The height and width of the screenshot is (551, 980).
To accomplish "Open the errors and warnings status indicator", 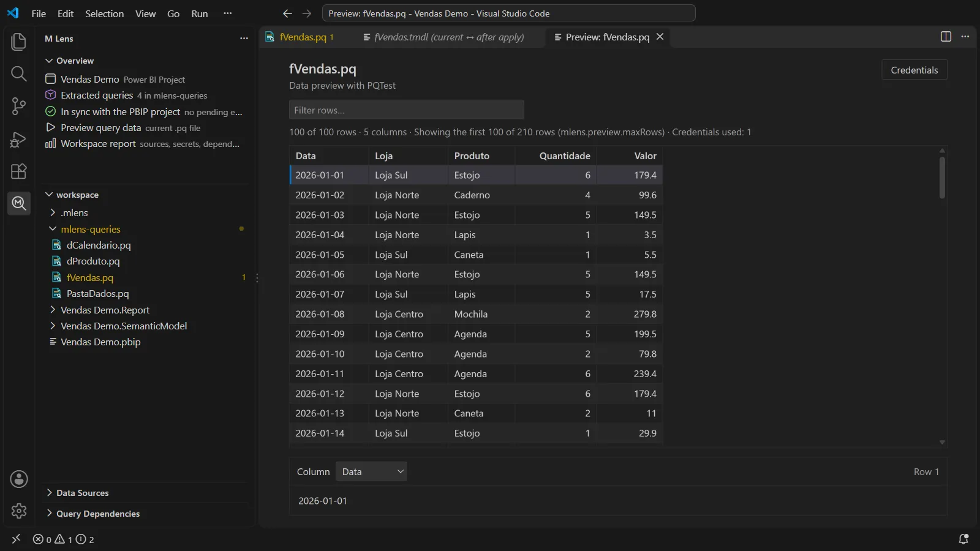I will point(64,539).
